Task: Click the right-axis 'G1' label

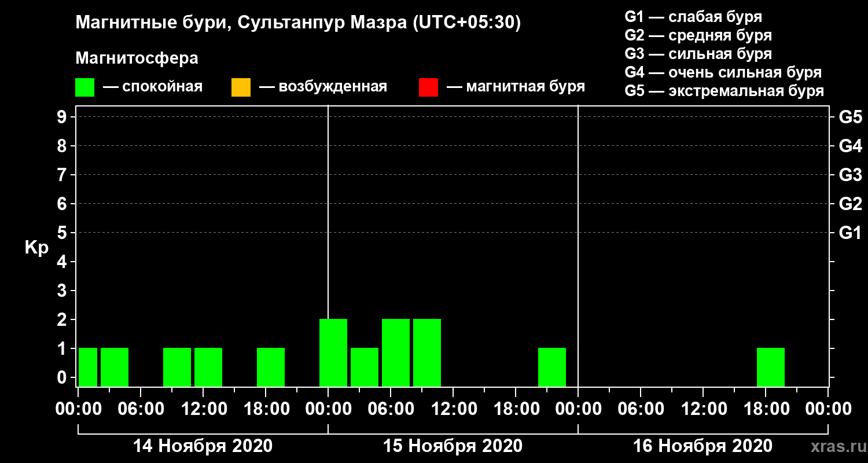Action: [x=851, y=233]
